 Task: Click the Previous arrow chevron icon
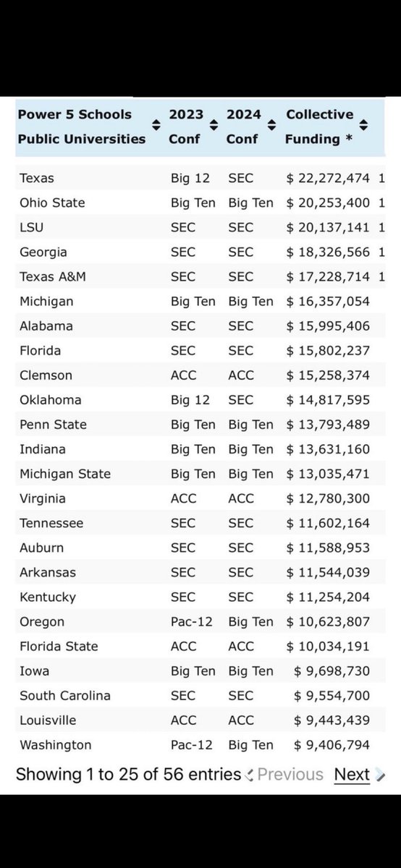pos(250,776)
